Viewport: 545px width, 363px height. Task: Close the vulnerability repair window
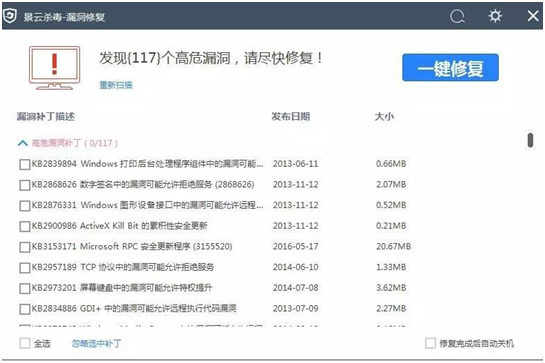click(x=533, y=16)
